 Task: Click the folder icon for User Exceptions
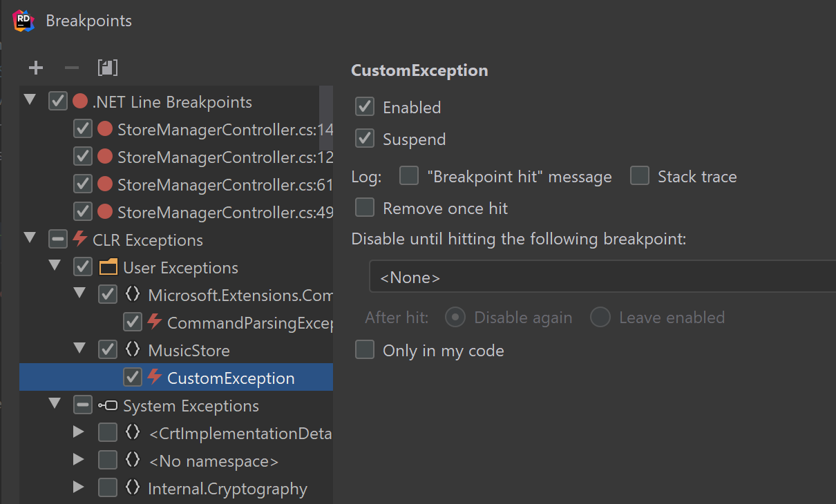pyautogui.click(x=108, y=268)
